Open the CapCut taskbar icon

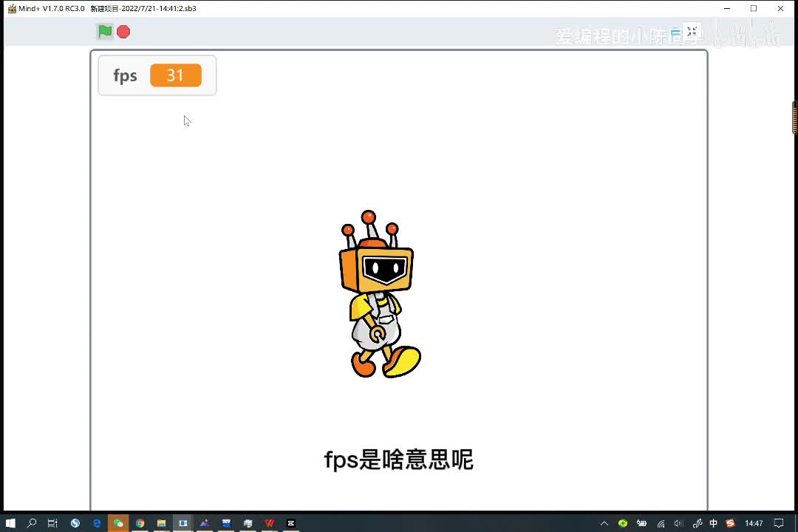coord(291,523)
